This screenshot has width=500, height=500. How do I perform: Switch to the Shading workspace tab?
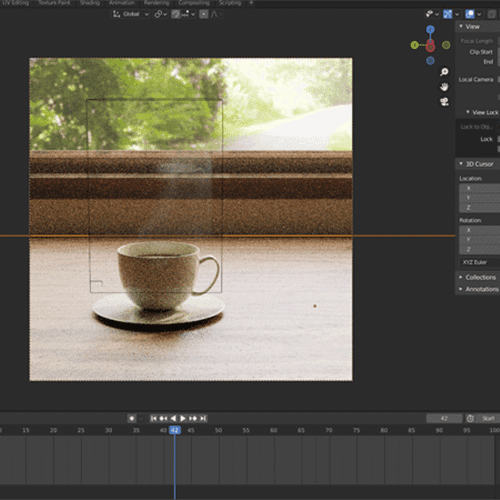coord(90,3)
